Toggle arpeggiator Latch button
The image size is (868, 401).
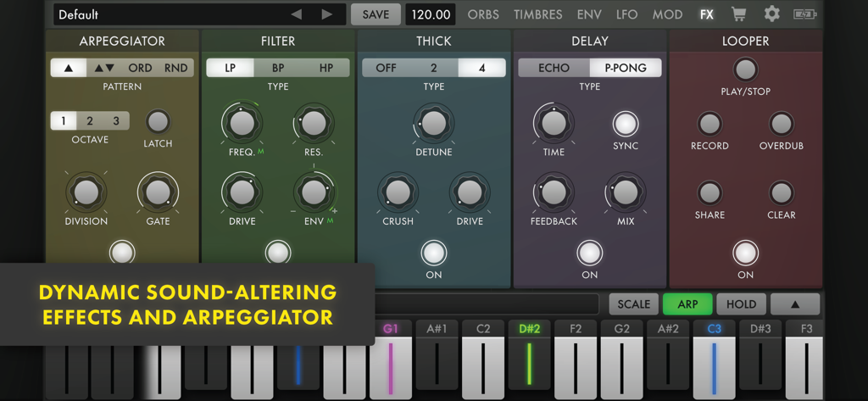tap(159, 122)
